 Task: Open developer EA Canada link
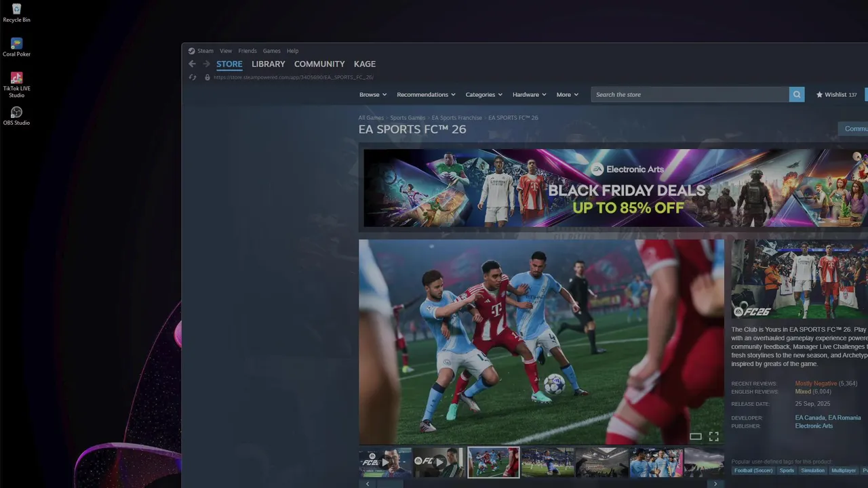(x=810, y=418)
